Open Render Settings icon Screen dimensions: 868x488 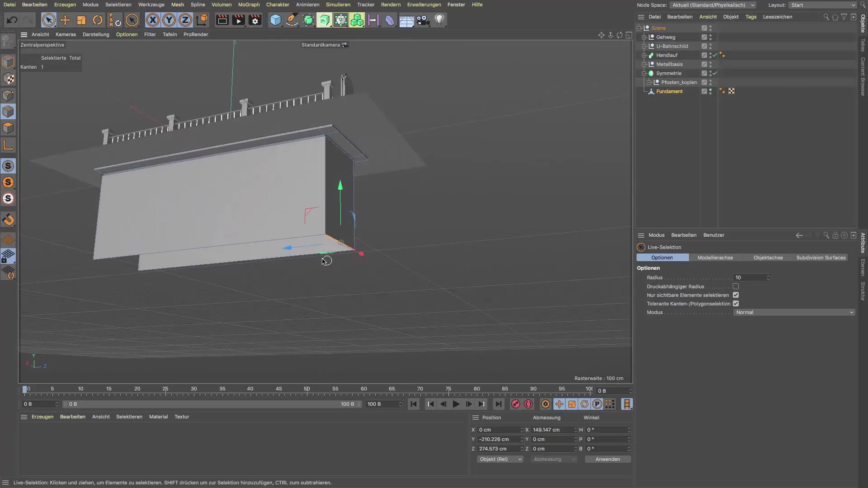coord(255,20)
